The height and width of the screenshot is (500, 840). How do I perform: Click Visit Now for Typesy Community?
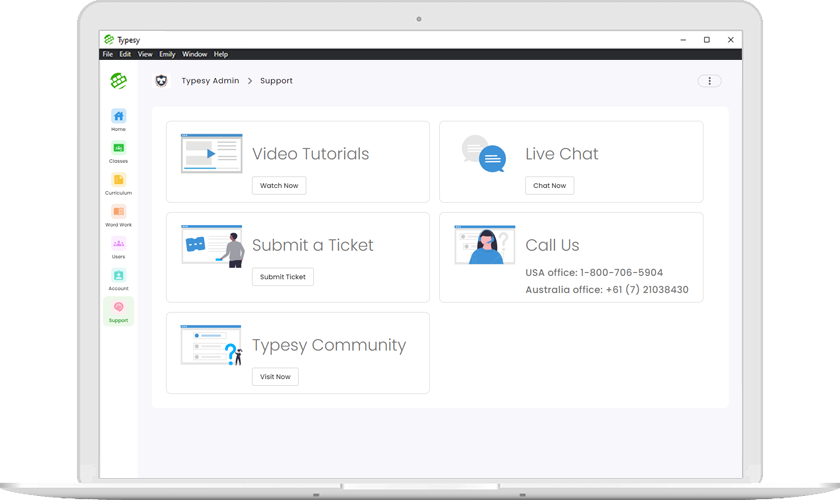pyautogui.click(x=275, y=377)
